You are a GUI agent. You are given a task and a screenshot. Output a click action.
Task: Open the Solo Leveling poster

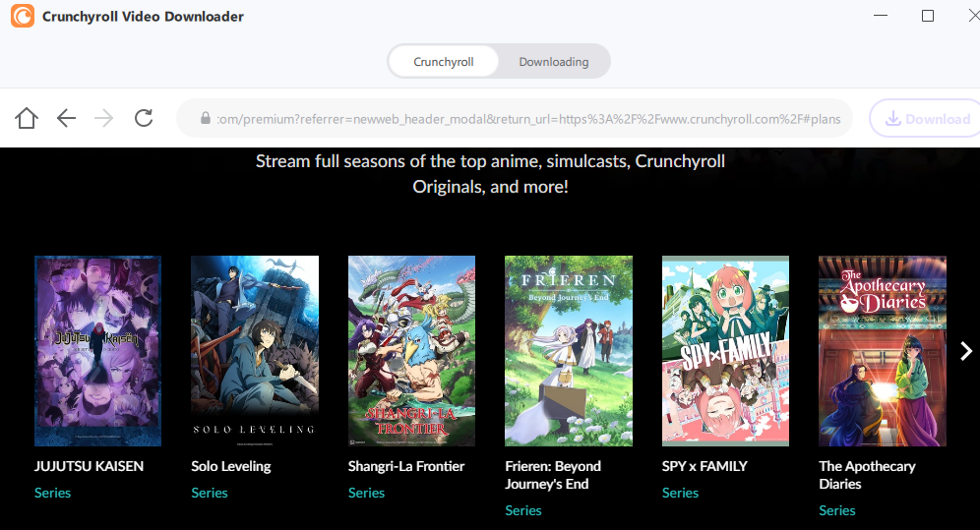point(255,351)
